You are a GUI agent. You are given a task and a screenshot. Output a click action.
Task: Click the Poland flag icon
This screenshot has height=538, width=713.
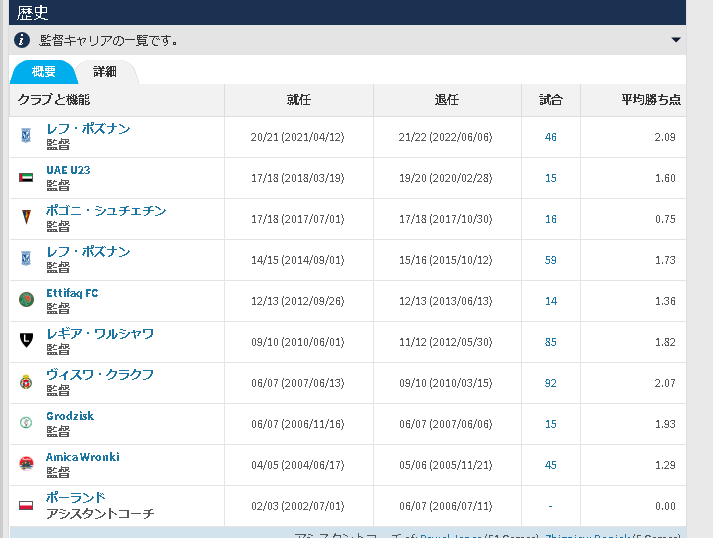pos(26,505)
